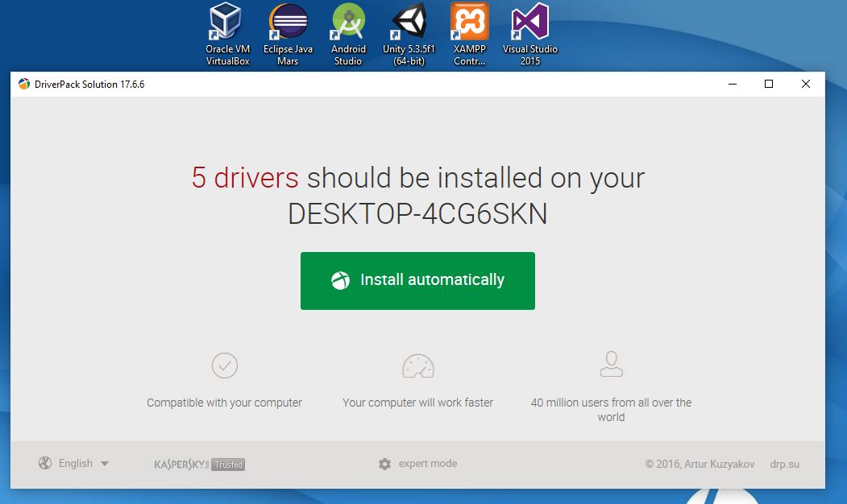Image resolution: width=847 pixels, height=504 pixels.
Task: Click the DESKTOP-4CG6SKN computer name
Action: (417, 213)
